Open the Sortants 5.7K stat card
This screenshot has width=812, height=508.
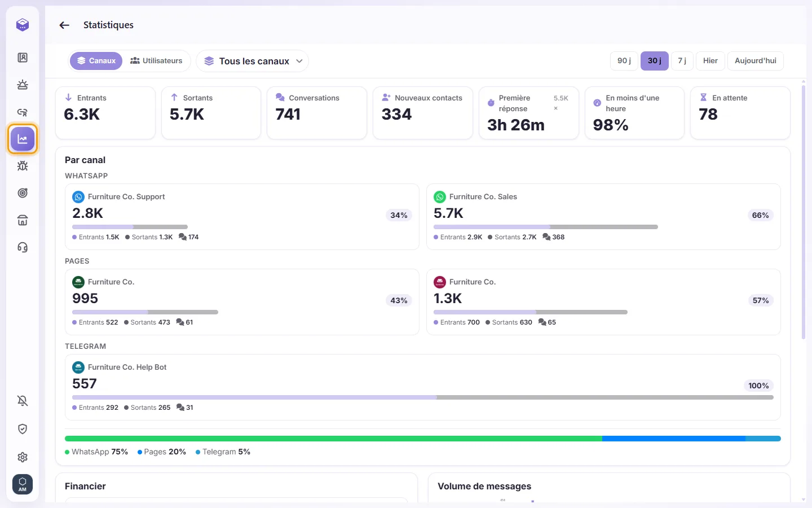click(x=211, y=113)
